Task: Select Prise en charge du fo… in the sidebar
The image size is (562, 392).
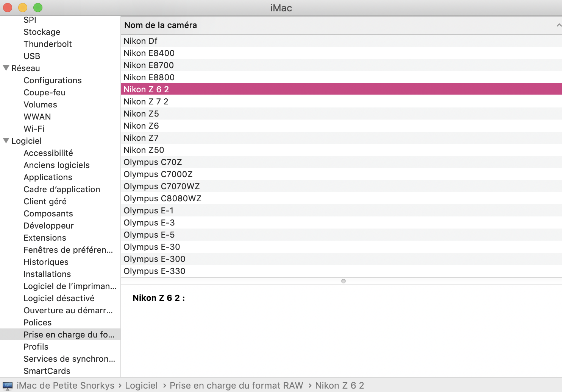Action: pos(60,334)
